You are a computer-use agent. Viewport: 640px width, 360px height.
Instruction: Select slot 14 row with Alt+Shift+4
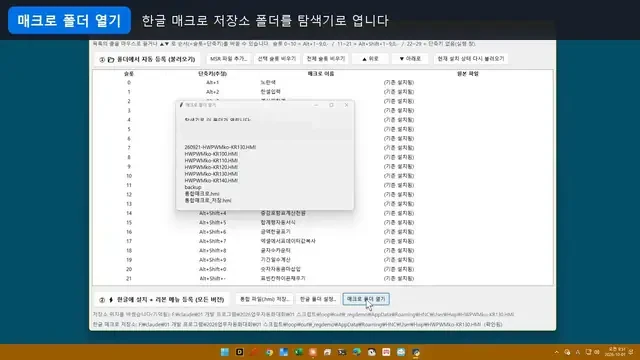322,213
